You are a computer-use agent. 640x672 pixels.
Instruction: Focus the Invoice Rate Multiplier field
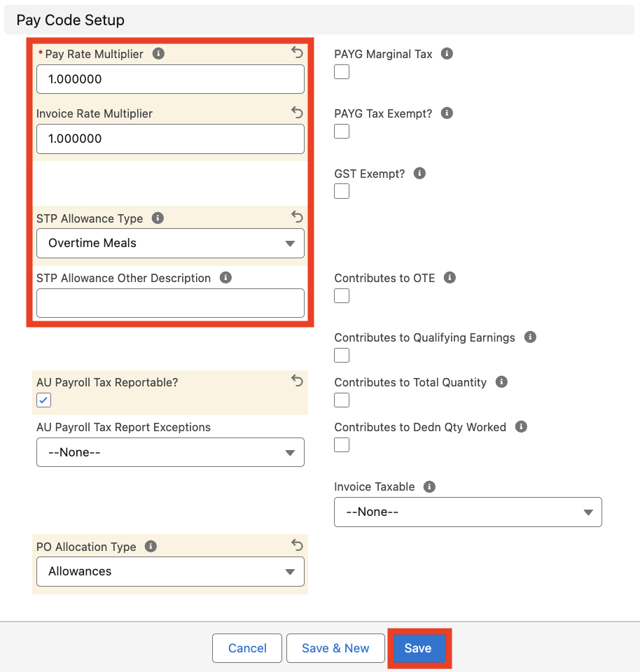(x=170, y=139)
